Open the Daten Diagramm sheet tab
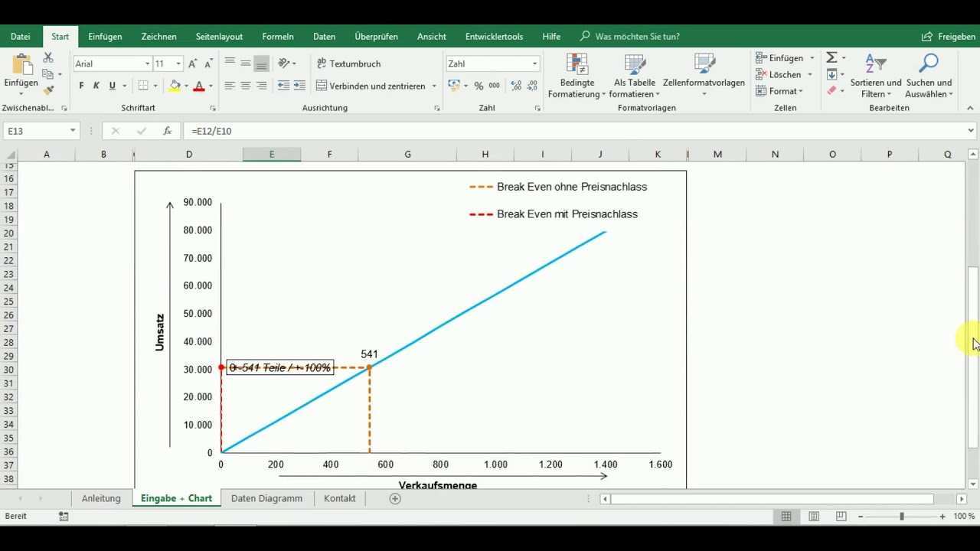Image resolution: width=980 pixels, height=551 pixels. [x=266, y=498]
